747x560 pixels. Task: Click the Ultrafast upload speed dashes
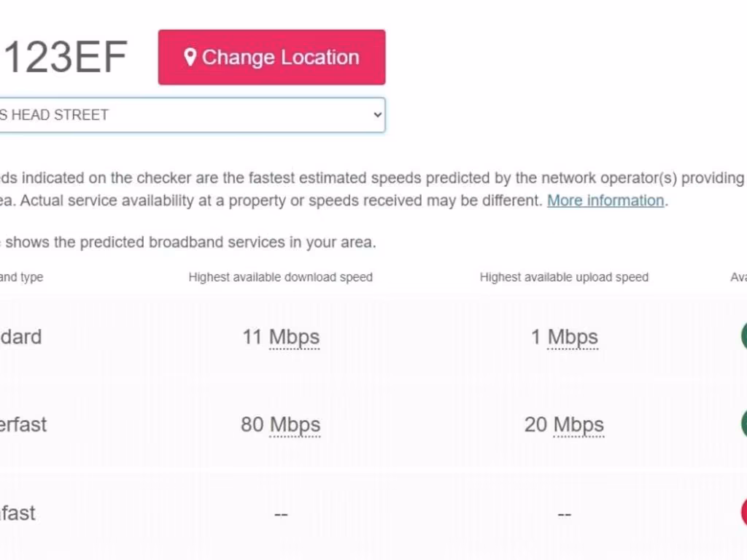(564, 515)
